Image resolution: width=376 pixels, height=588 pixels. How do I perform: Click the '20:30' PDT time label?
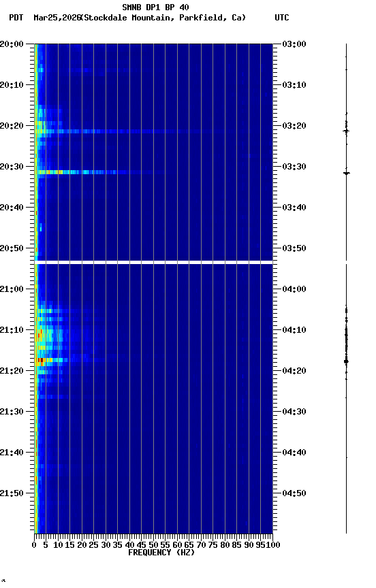(12, 167)
